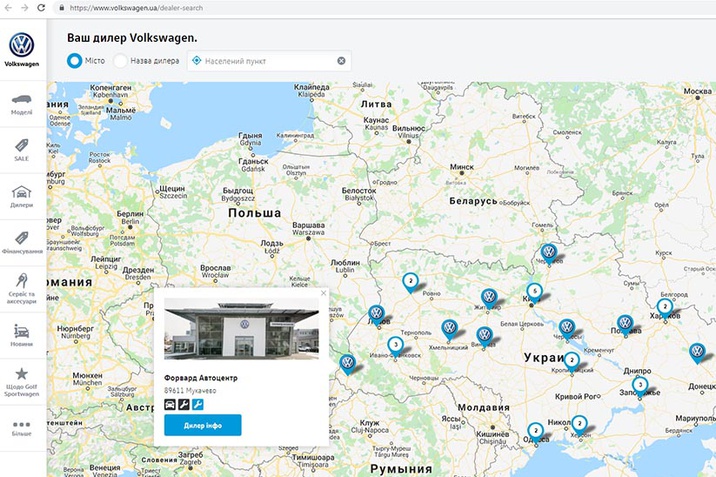The image size is (716, 477).
Task: Click the Дилер інфо button
Action: tap(203, 425)
